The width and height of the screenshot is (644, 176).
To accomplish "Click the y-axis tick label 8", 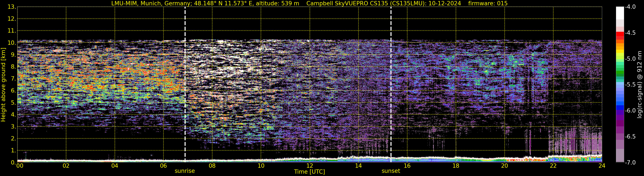I will coord(13,67).
